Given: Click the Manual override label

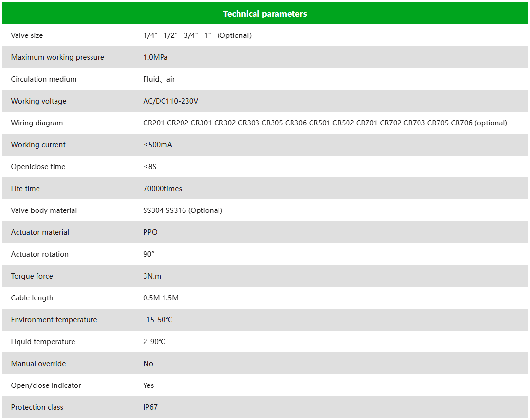Looking at the screenshot, I should click(x=38, y=364).
